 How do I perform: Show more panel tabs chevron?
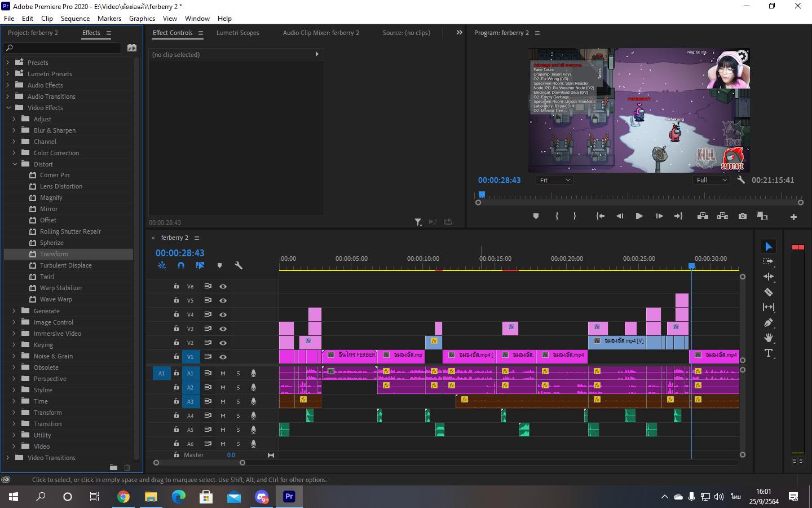coord(459,33)
